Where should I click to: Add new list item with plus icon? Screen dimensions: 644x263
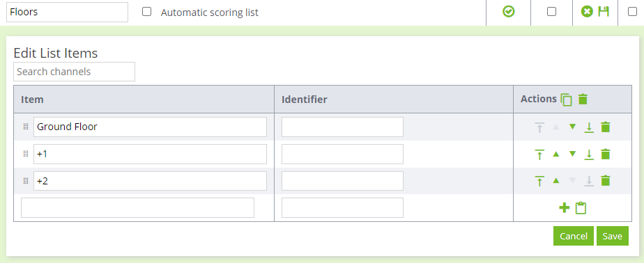pyautogui.click(x=565, y=207)
